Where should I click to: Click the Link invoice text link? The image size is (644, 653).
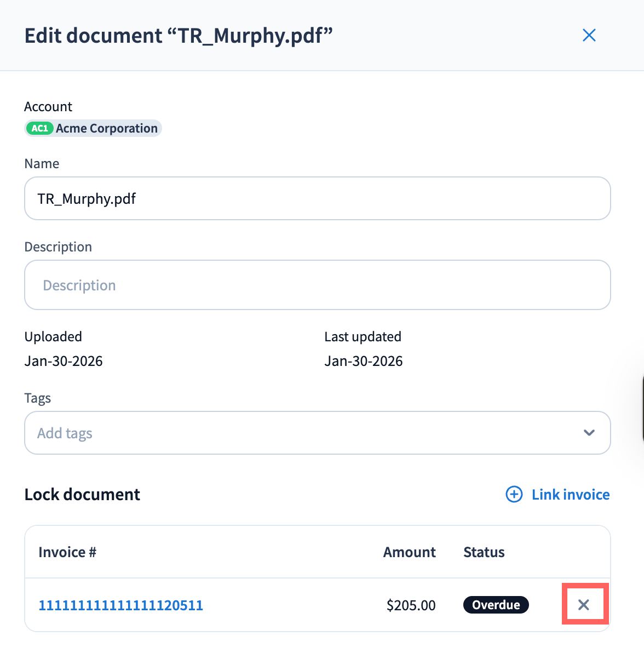570,495
